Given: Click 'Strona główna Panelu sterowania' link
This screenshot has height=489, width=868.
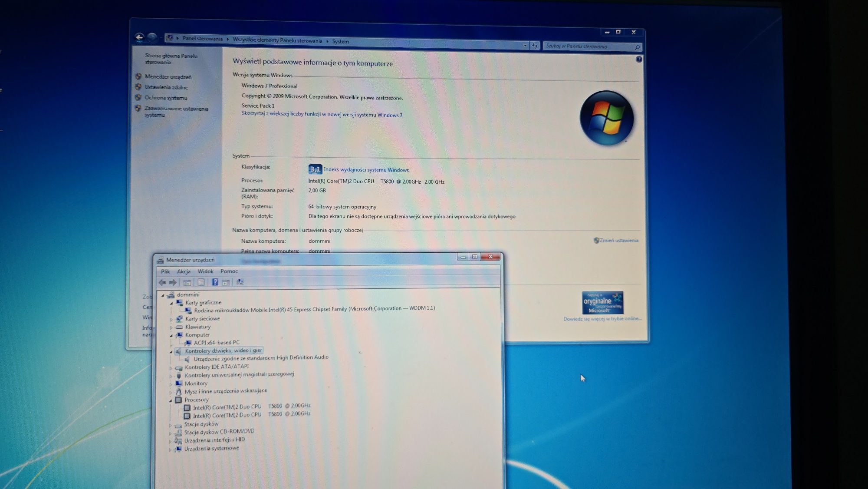Looking at the screenshot, I should pyautogui.click(x=171, y=59).
